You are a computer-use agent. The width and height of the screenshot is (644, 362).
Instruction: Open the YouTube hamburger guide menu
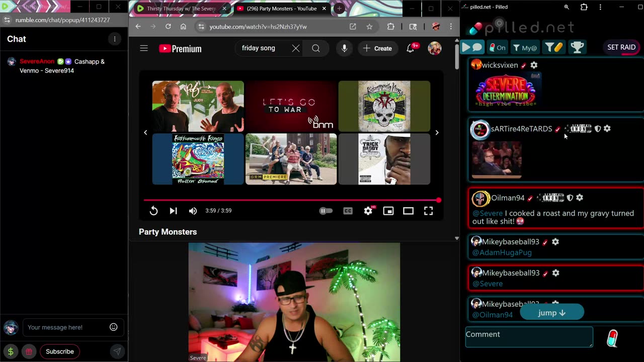(x=144, y=48)
